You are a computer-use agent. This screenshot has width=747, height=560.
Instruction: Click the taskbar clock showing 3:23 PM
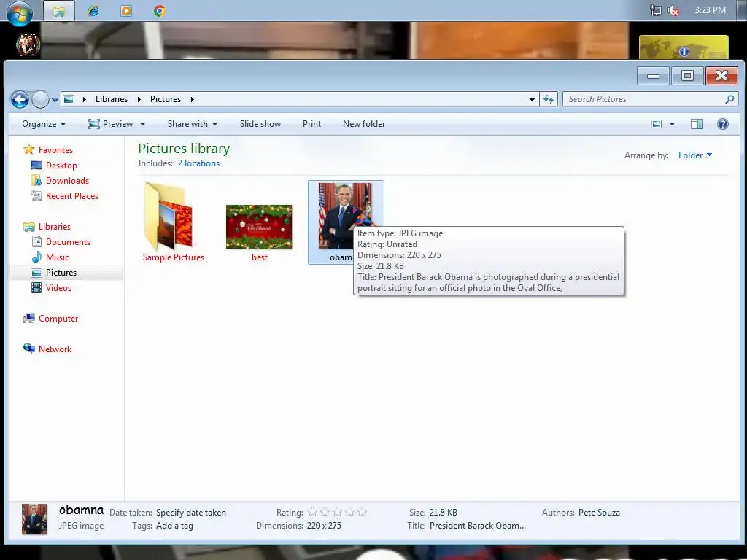coord(710,10)
